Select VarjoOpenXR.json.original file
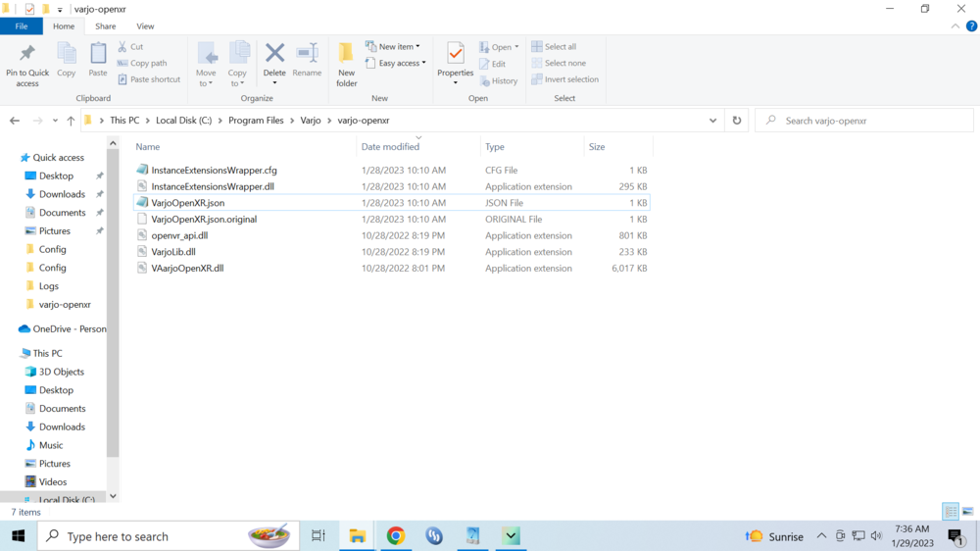The image size is (980, 551). pos(204,219)
